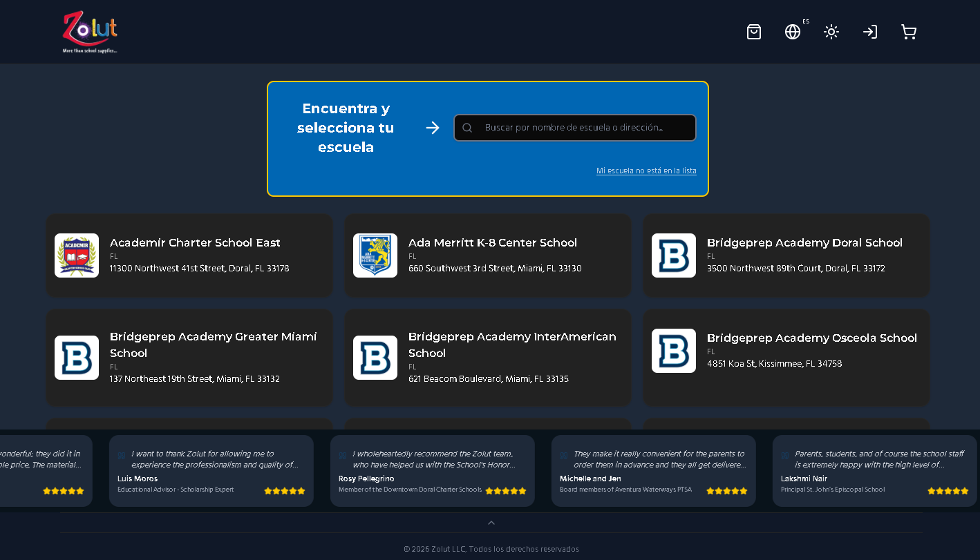Choose Bridgeprep Academy Osceola School
Screen dimensions: 980x560
pos(786,358)
